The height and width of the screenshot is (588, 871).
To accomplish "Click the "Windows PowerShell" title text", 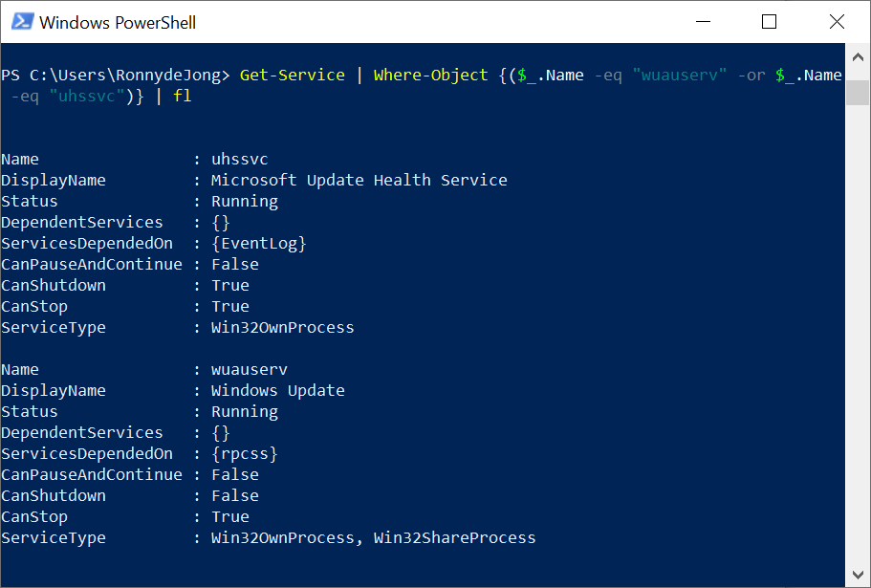I will point(118,22).
